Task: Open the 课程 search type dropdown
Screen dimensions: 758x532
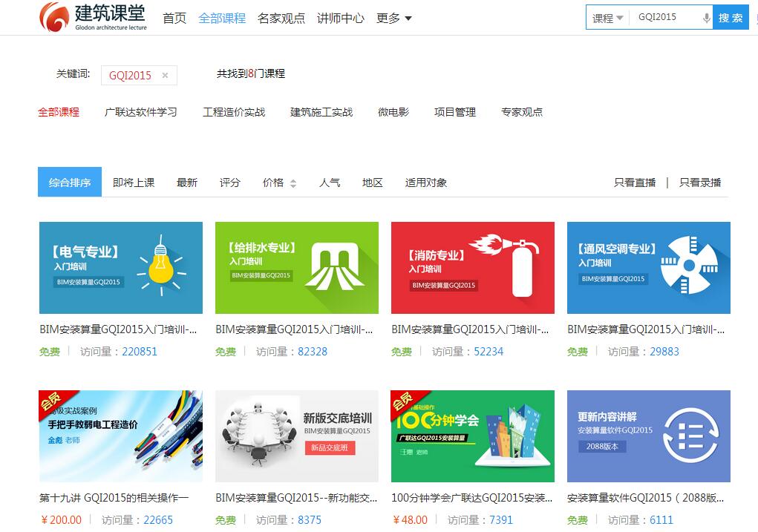Action: pyautogui.click(x=607, y=19)
